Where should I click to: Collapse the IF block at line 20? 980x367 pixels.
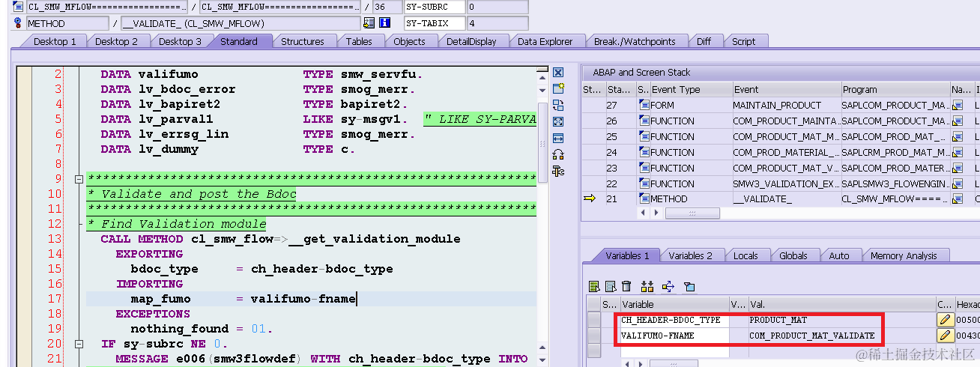coord(79,344)
